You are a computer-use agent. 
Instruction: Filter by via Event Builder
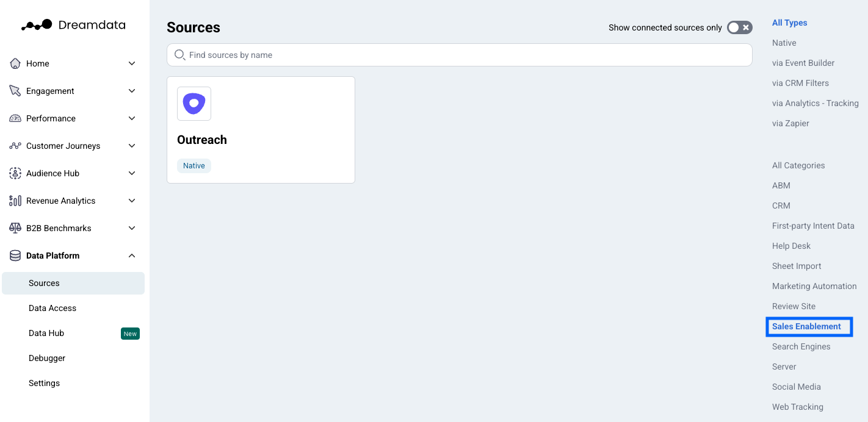coord(803,63)
